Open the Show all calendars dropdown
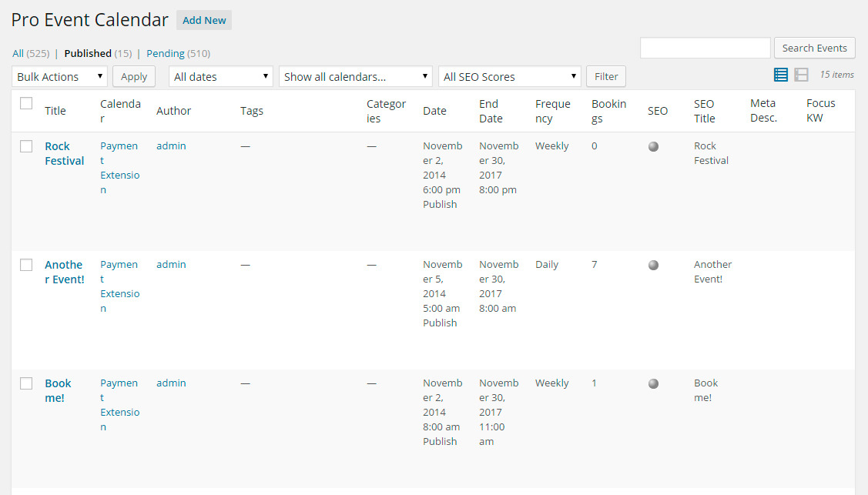Image resolution: width=868 pixels, height=495 pixels. (x=355, y=76)
